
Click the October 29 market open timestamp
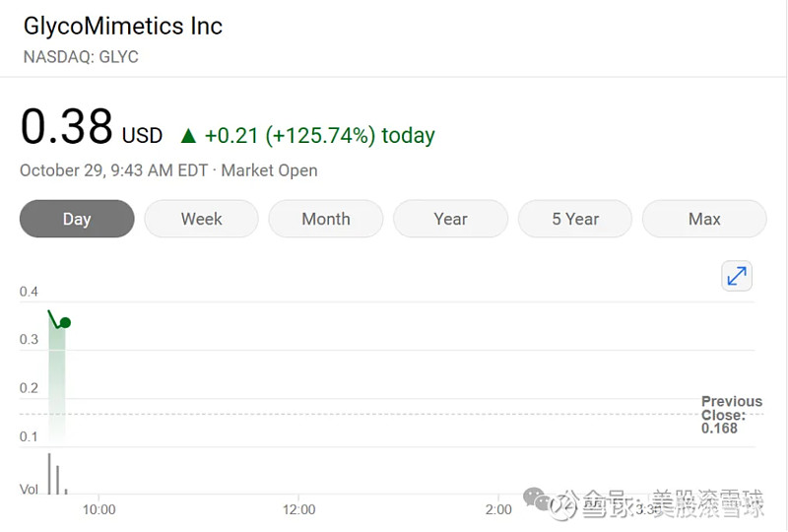pos(168,170)
